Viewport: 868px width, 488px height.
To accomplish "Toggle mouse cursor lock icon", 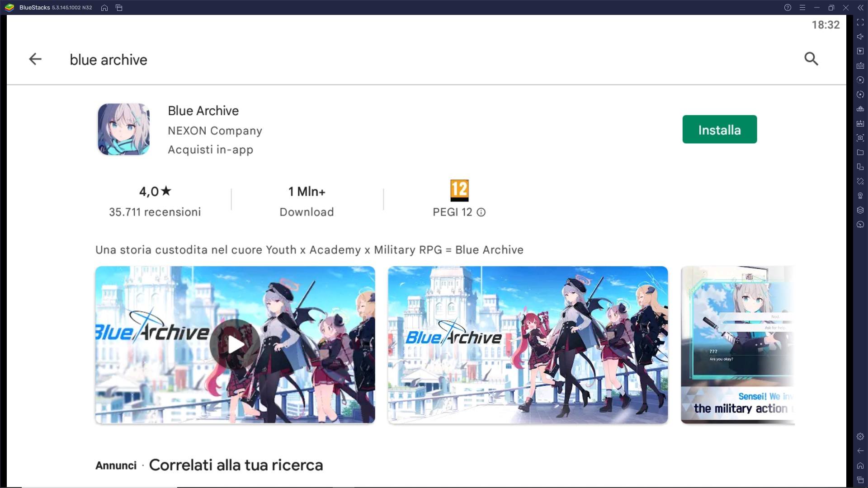I will 860,51.
